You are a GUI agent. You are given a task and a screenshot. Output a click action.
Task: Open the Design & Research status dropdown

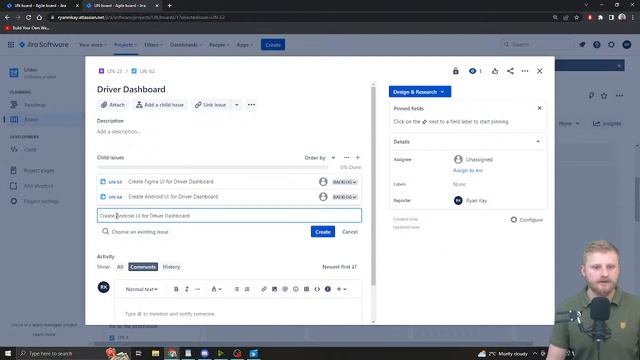click(x=420, y=92)
